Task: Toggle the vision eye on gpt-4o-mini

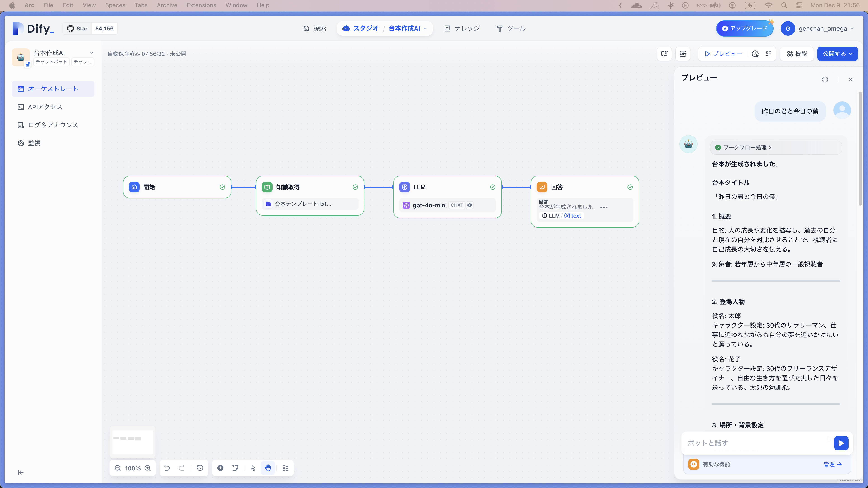Action: 470,205
